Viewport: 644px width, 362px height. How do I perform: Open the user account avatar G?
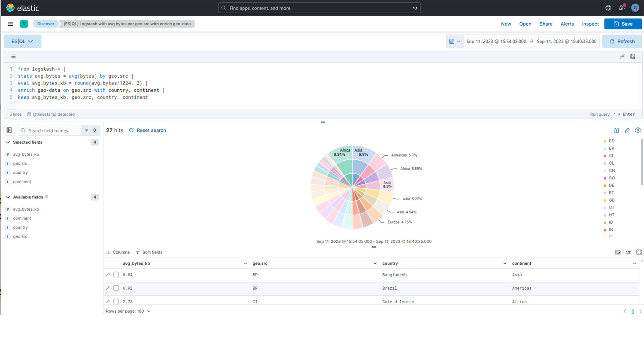[635, 8]
